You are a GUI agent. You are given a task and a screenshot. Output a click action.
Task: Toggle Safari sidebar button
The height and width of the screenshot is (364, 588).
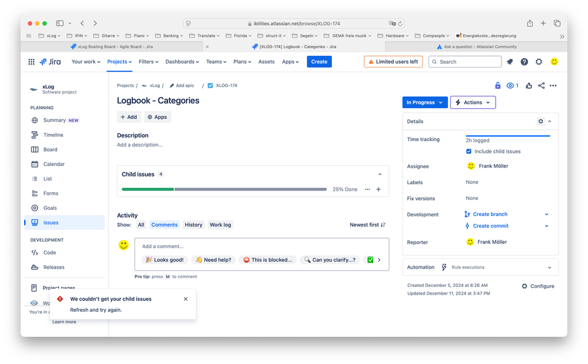point(59,23)
